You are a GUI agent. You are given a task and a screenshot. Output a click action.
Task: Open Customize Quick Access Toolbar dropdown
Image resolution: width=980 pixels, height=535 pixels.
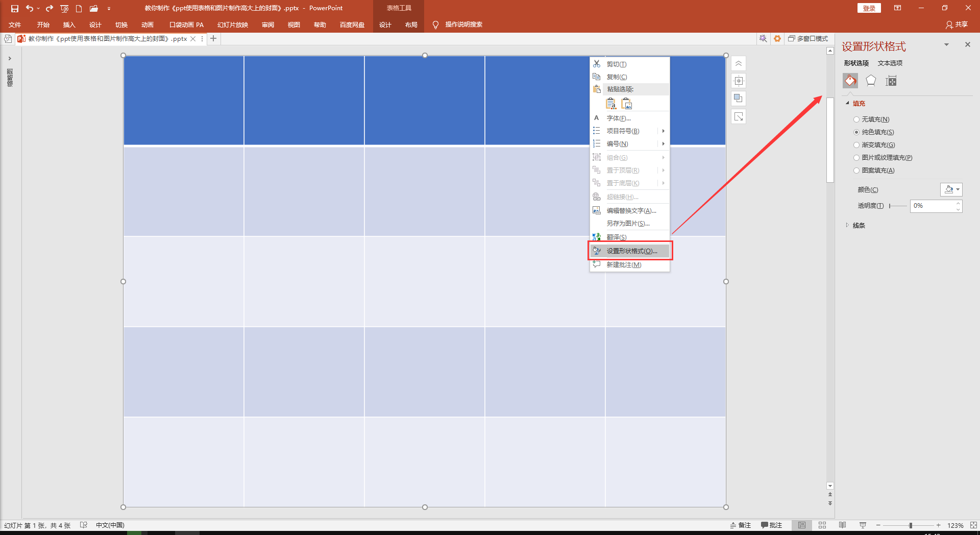pyautogui.click(x=109, y=9)
